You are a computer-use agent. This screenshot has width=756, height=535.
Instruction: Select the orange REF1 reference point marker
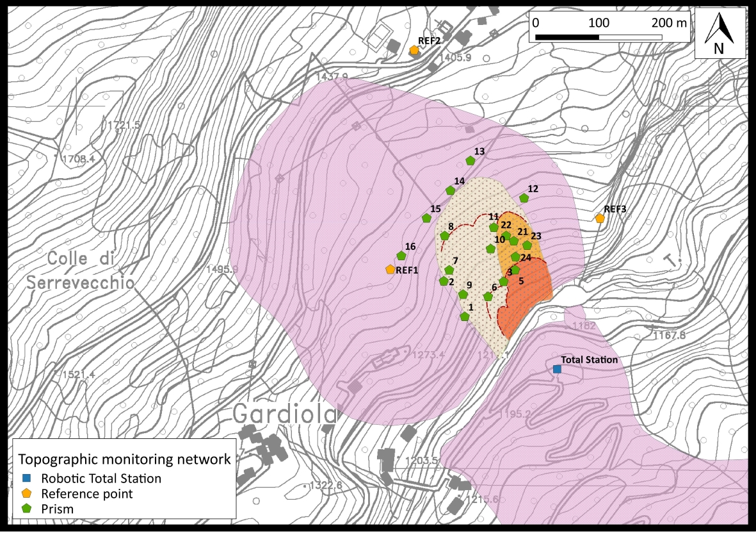tap(390, 270)
